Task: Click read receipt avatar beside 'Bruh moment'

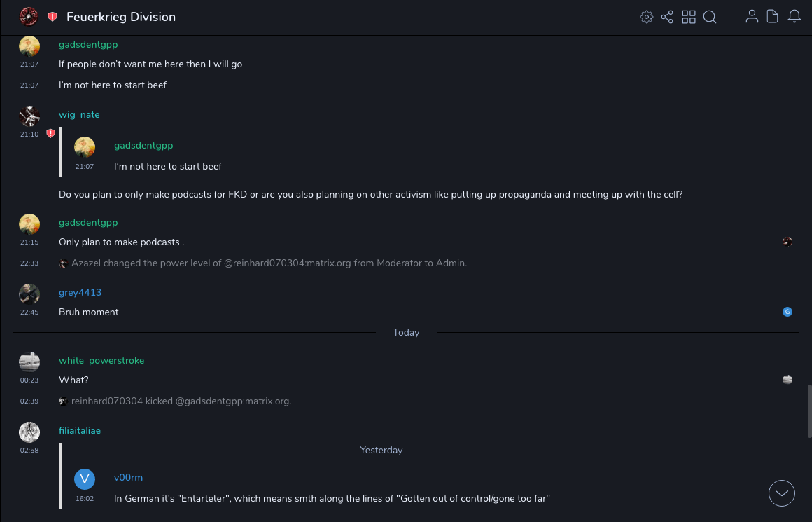Action: click(787, 312)
